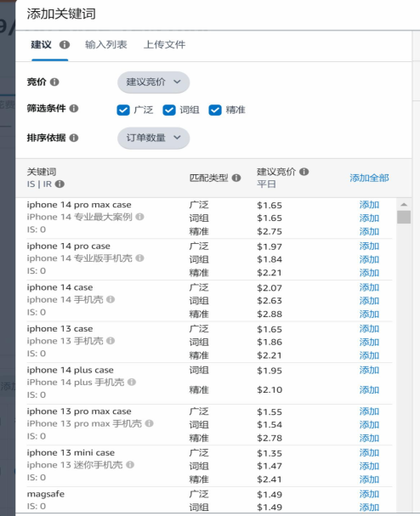Switch to the 上传文件 tab
Viewport: 420px width, 516px height.
click(x=165, y=44)
